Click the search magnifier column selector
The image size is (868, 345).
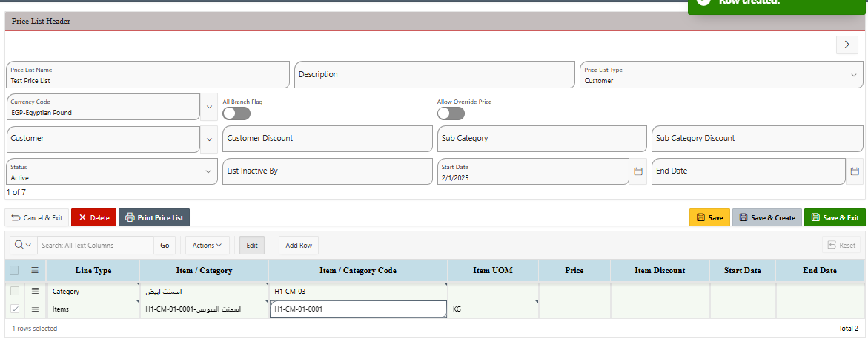click(x=23, y=245)
